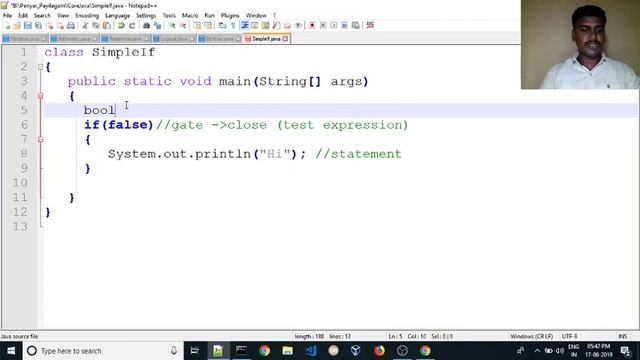Toggle file Monitoring (eye icon)
Viewport: 640px width, 360px height.
click(x=298, y=25)
